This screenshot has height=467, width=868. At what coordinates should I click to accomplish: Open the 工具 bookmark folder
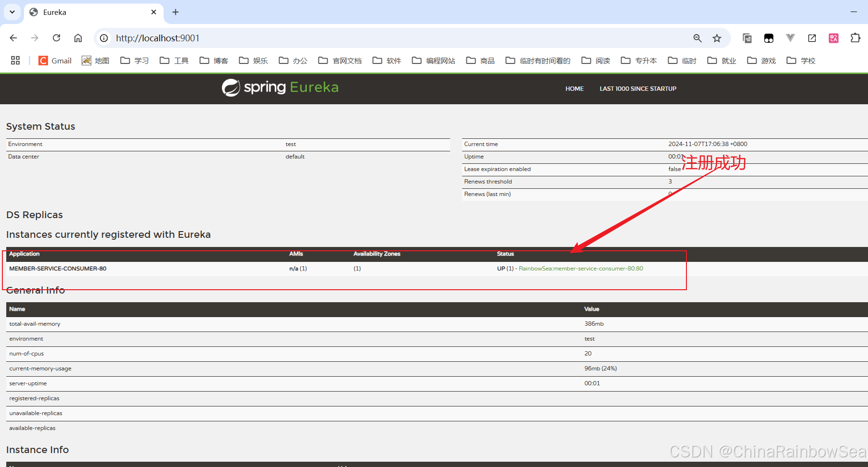pyautogui.click(x=174, y=61)
